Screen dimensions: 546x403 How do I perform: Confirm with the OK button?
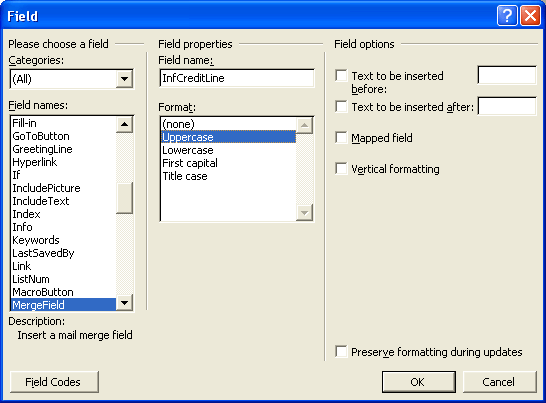click(419, 382)
